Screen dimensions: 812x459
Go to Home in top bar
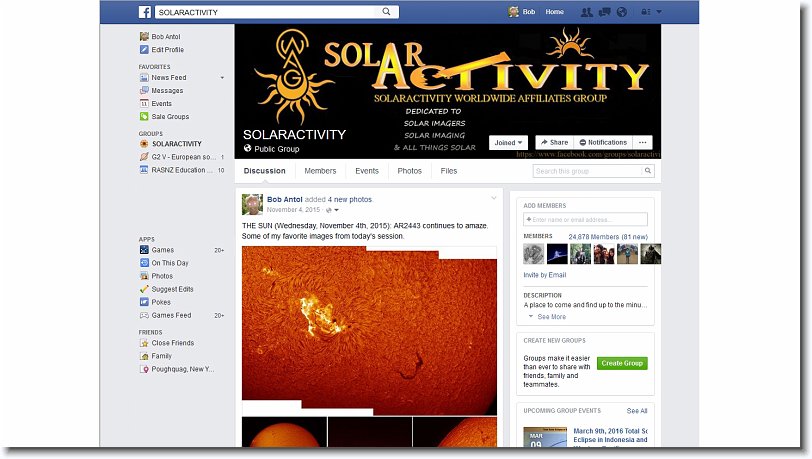pyautogui.click(x=554, y=12)
